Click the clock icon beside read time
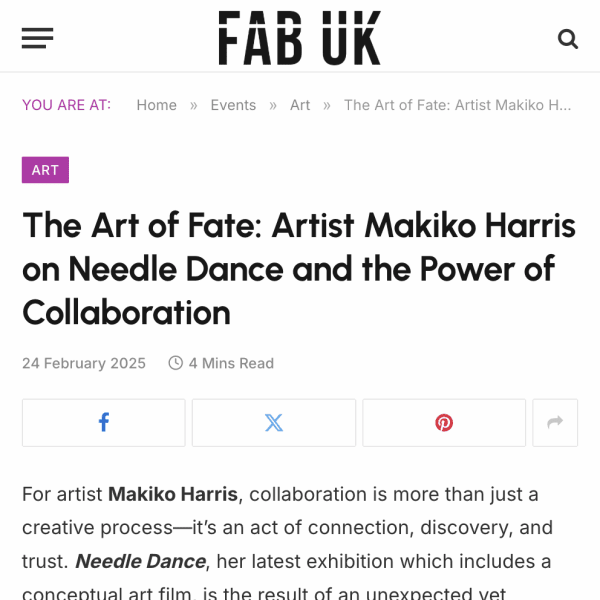 pos(176,363)
